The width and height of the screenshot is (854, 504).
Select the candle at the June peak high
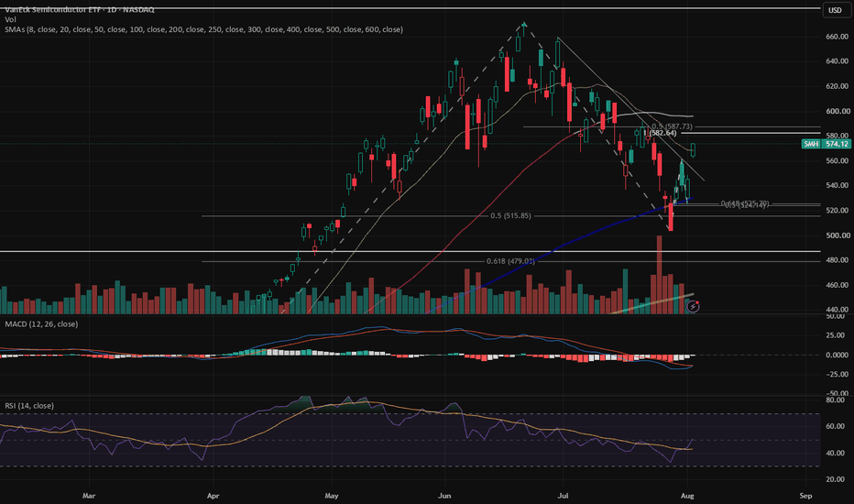click(524, 29)
